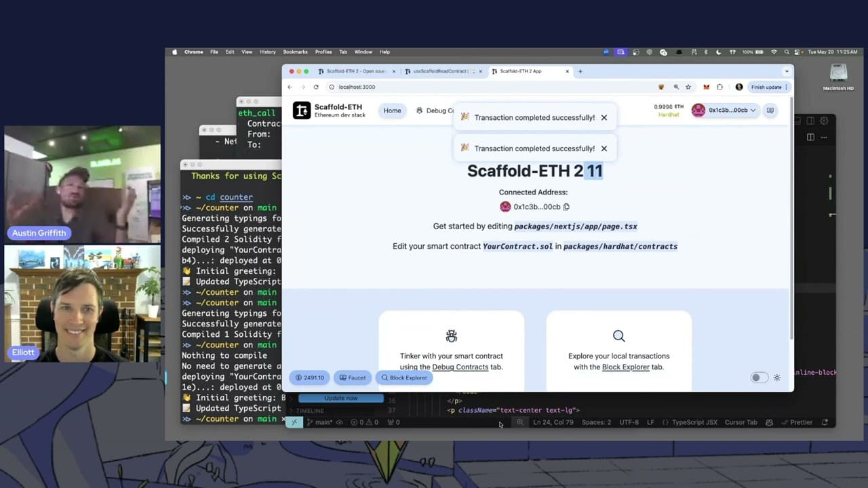
Task: Click the magnifier icon in the Explore card
Action: pos(618,335)
